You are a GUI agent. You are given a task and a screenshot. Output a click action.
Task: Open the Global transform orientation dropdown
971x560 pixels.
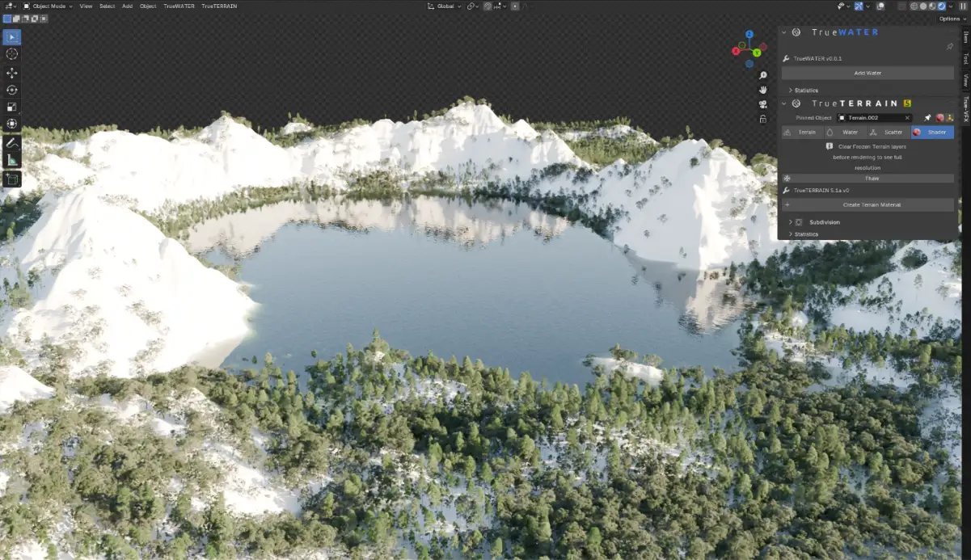point(445,6)
